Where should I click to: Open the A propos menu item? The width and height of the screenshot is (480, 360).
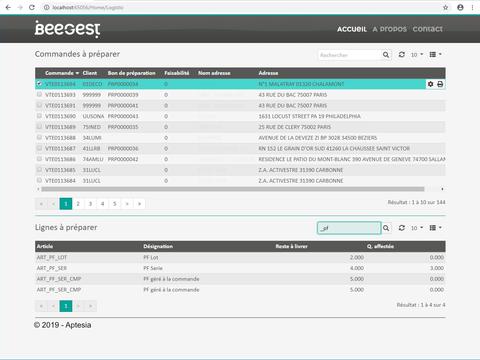coord(390,29)
